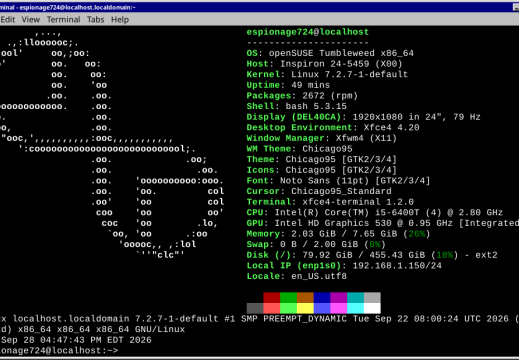The height and width of the screenshot is (360, 519).
Task: Click the Window Manager Xfwm4 line
Action: (x=322, y=138)
